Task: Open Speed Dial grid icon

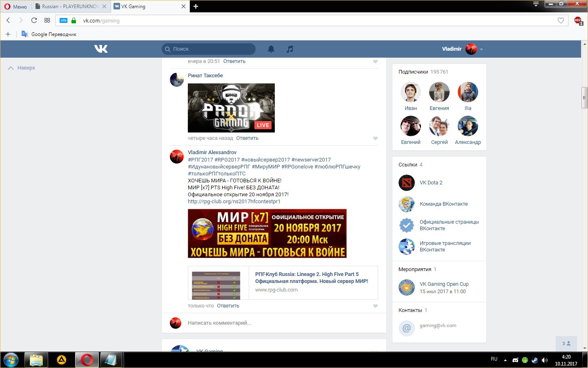Action: 47,20
